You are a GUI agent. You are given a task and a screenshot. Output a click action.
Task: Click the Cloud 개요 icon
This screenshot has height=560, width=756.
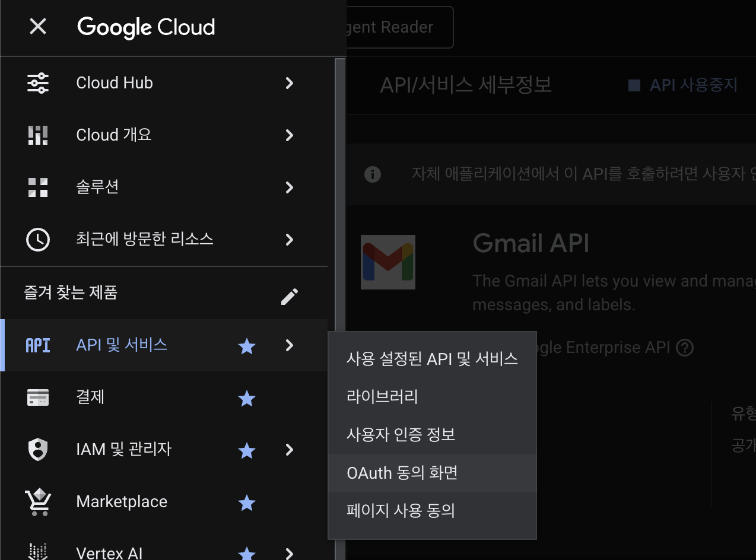tap(39, 135)
